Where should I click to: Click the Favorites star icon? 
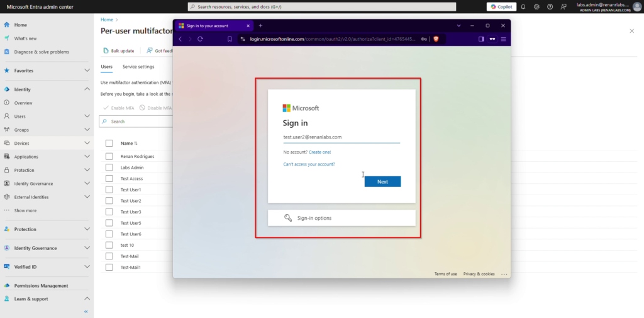6,71
